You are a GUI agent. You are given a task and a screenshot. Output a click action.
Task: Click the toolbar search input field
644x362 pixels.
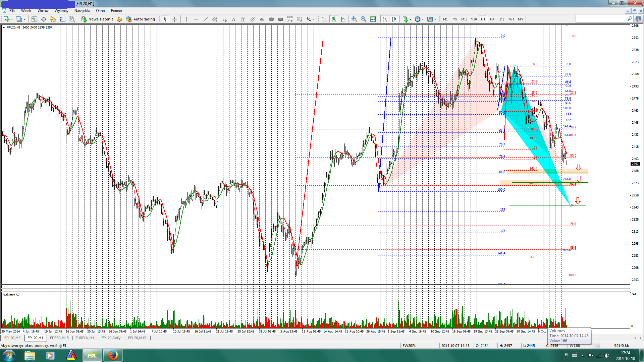(601, 19)
